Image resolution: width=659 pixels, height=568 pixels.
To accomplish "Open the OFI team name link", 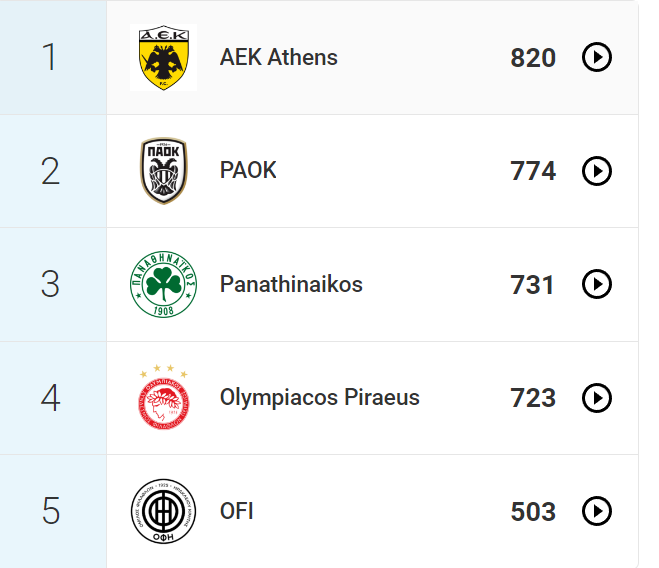I will tap(236, 512).
